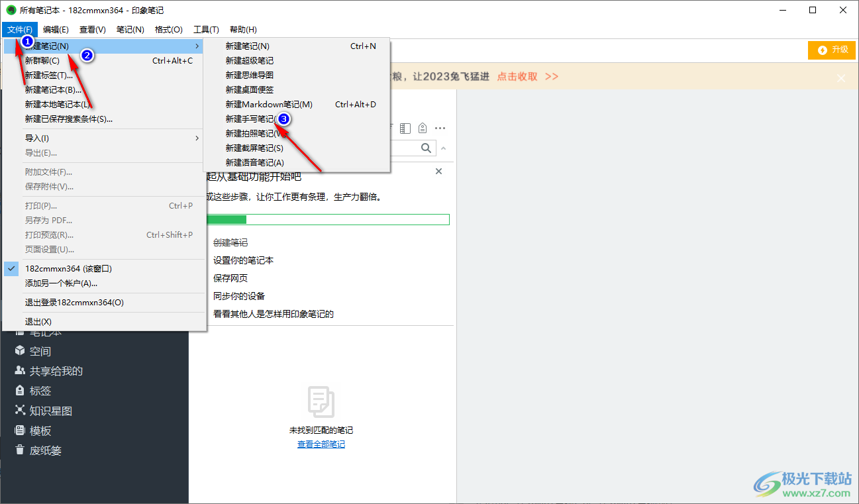Click the 点击收取 >> banner link
The image size is (859, 504).
(x=528, y=77)
